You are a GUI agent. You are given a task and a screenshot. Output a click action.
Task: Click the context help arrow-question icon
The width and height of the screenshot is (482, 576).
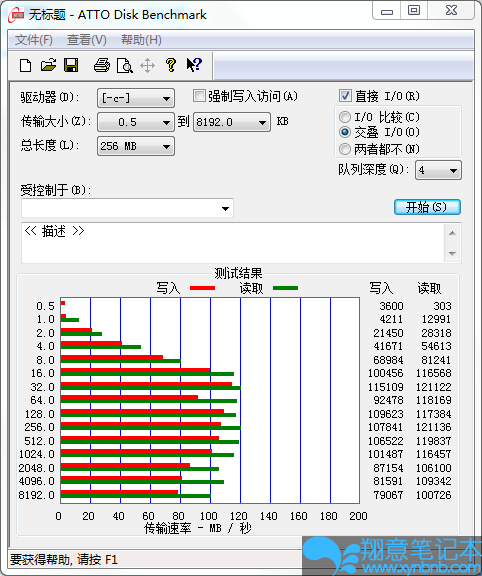click(x=194, y=65)
